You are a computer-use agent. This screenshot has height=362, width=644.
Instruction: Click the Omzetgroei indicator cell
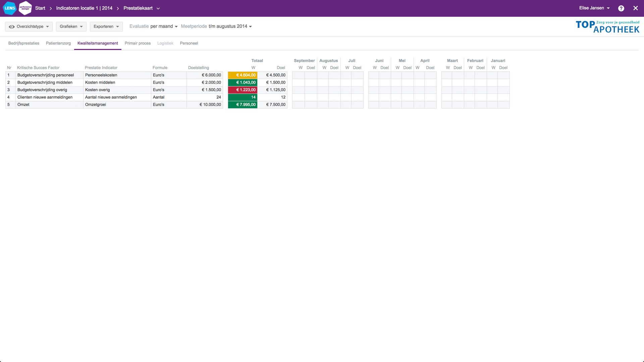pyautogui.click(x=117, y=105)
